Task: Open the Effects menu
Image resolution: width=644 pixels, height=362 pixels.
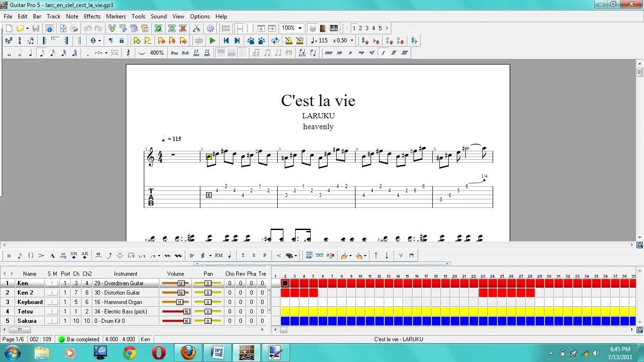Action: click(x=92, y=16)
